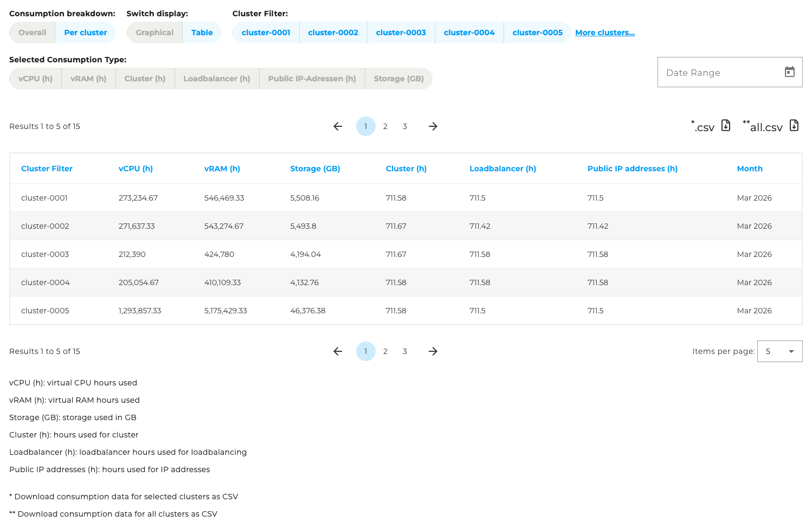Select cluster-0004 cell in table
812x528 pixels.
[x=46, y=282]
